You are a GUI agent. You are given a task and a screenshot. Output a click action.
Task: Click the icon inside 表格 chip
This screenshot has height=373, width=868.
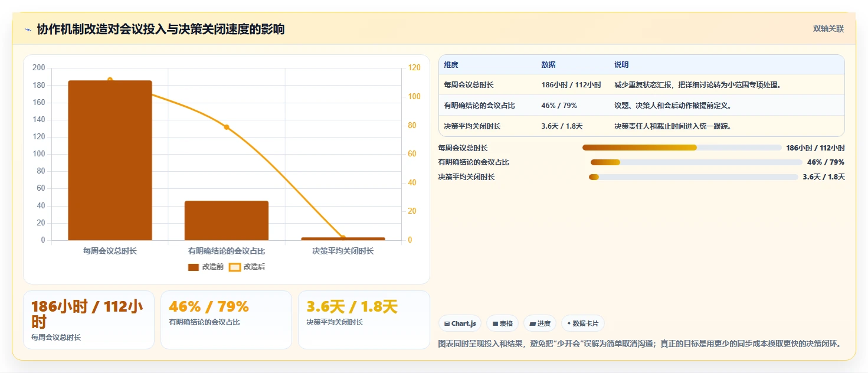click(495, 324)
